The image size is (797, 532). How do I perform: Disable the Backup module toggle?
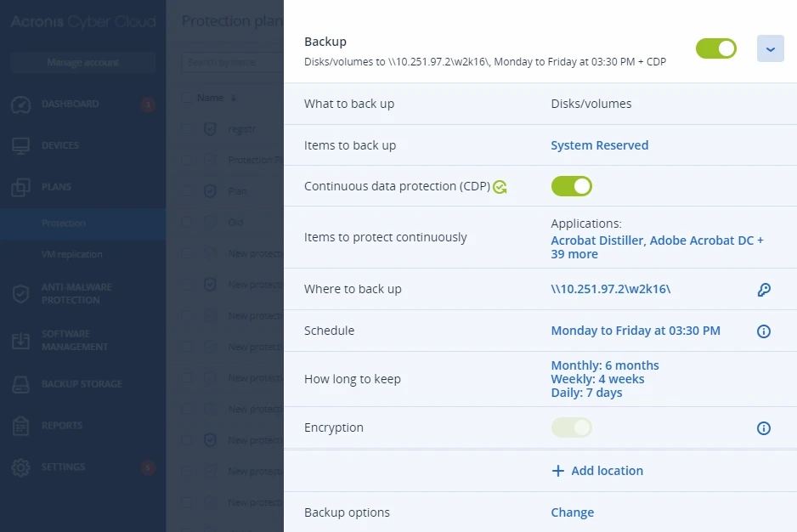(x=716, y=48)
